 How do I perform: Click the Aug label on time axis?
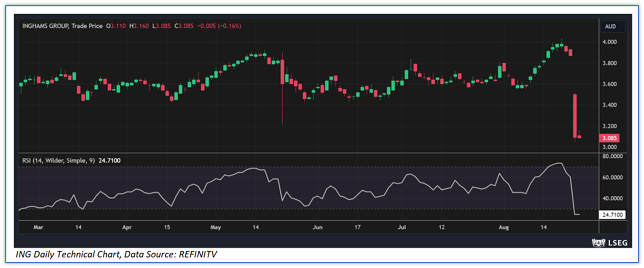point(504,228)
